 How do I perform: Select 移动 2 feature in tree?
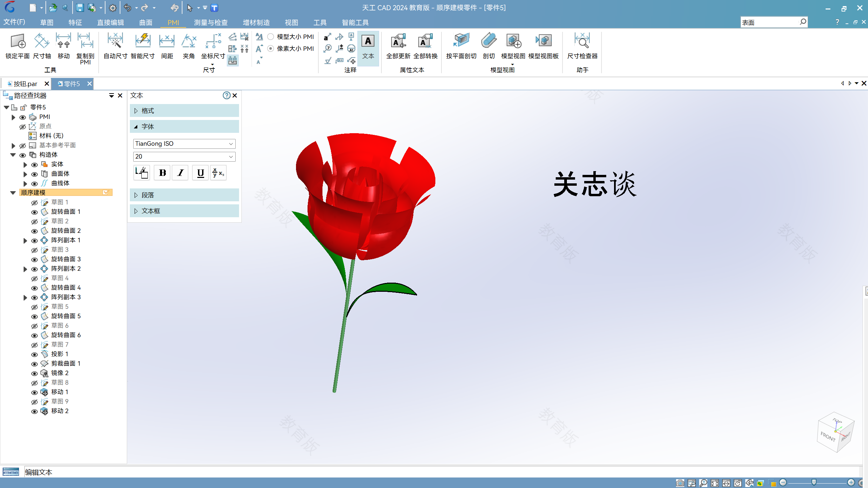(x=60, y=411)
